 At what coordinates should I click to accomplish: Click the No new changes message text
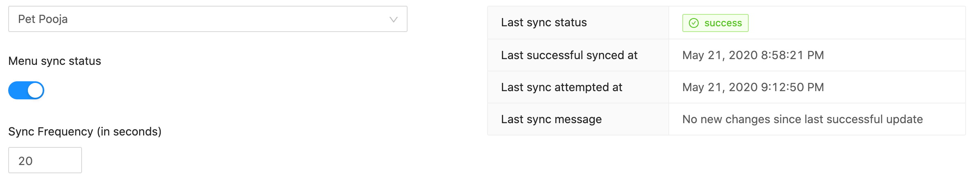pos(802,119)
